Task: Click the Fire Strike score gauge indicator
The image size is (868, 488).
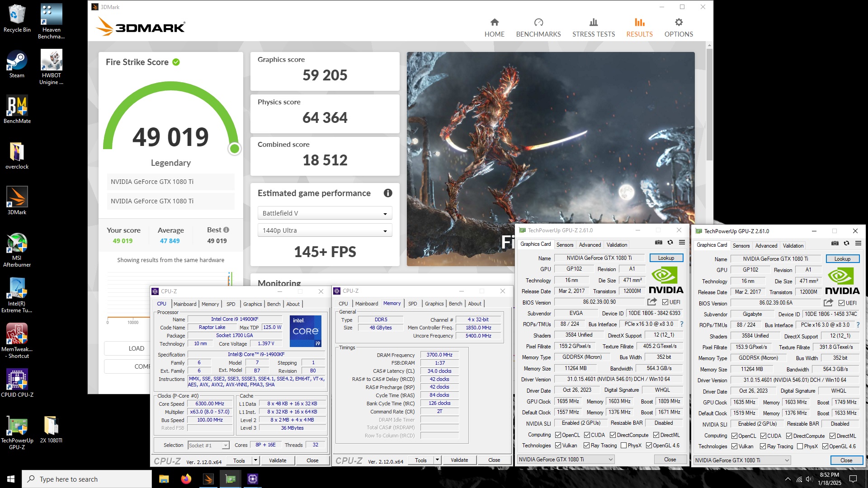Action: pos(234,148)
